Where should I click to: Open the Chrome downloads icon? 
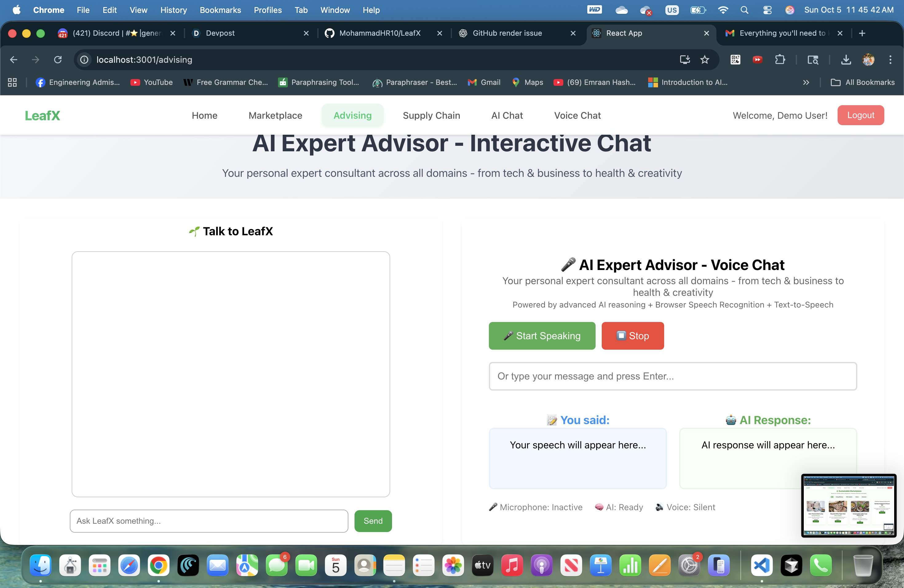[846, 60]
